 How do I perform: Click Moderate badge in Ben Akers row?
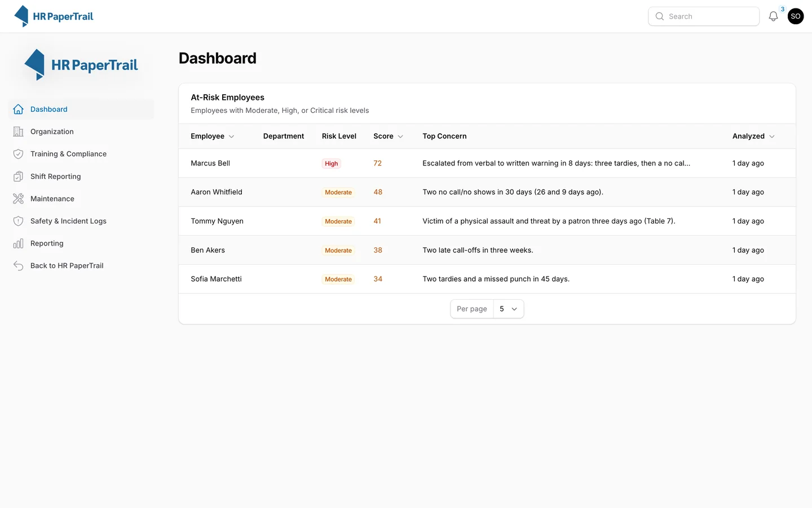tap(338, 251)
